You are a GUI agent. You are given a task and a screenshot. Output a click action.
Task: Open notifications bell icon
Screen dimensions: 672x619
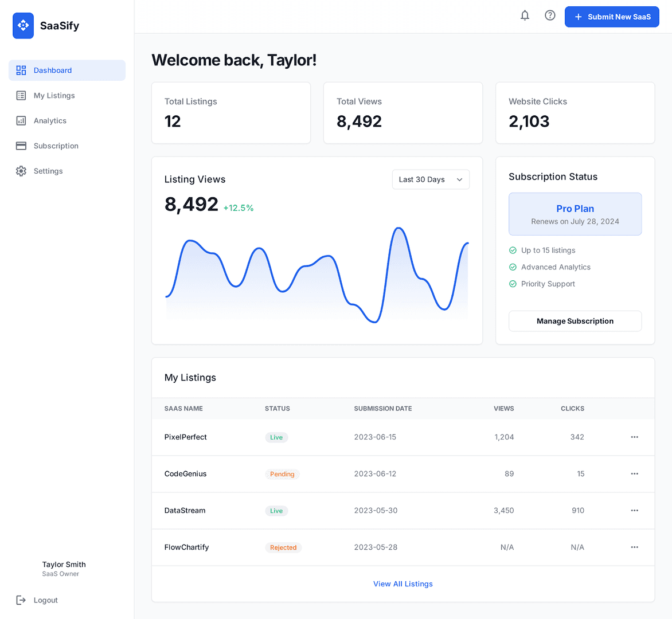click(525, 16)
